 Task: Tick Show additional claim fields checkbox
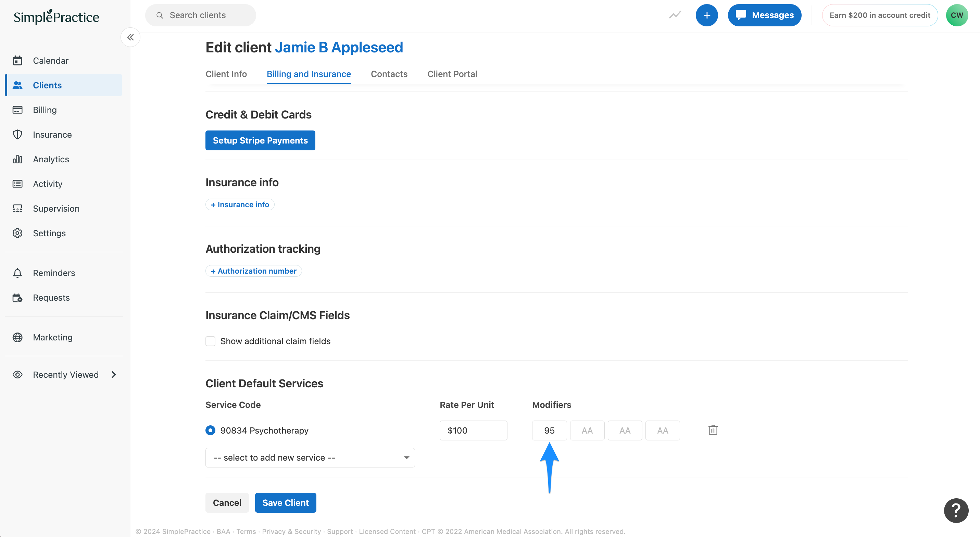(210, 341)
